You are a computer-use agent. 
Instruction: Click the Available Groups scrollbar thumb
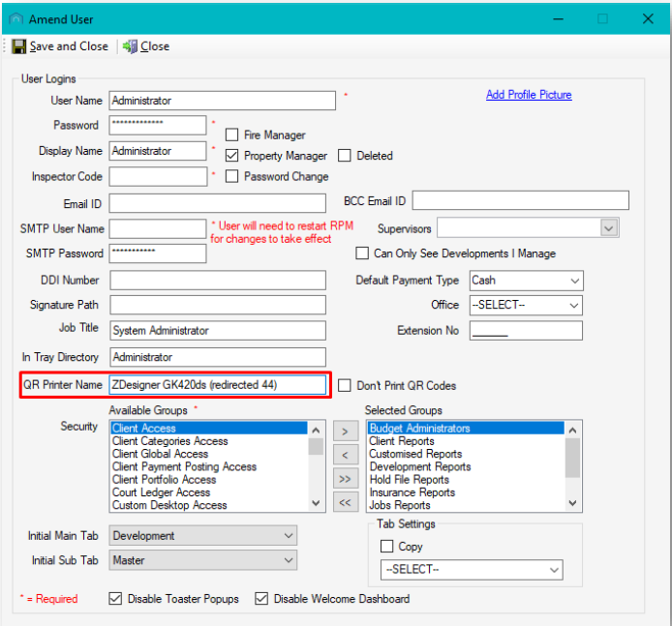pyautogui.click(x=316, y=447)
